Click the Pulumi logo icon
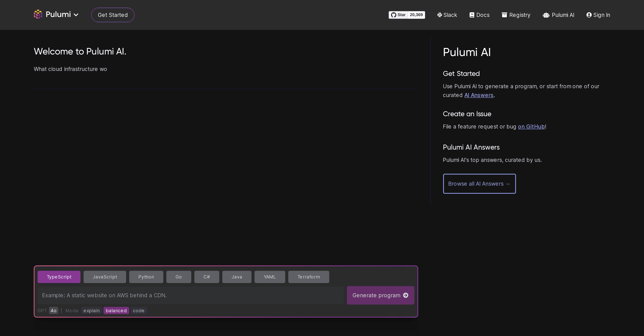 coord(38,15)
